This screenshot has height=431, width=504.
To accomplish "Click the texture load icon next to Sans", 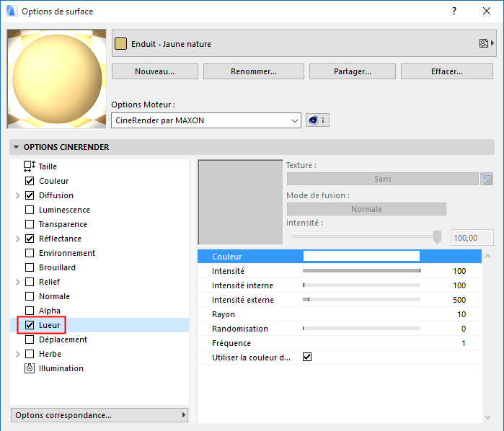I will click(487, 179).
